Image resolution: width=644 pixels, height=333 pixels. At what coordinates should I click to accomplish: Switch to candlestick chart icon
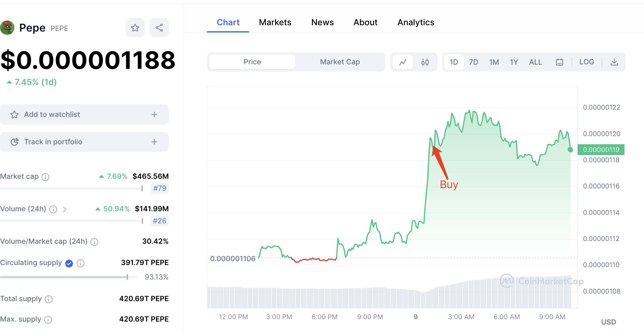click(425, 62)
